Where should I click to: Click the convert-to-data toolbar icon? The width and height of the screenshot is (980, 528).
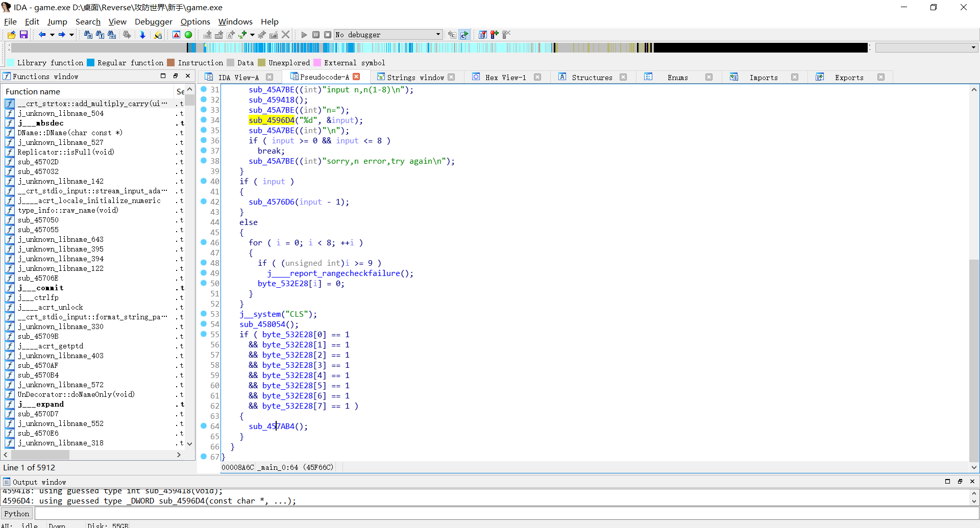click(x=219, y=35)
